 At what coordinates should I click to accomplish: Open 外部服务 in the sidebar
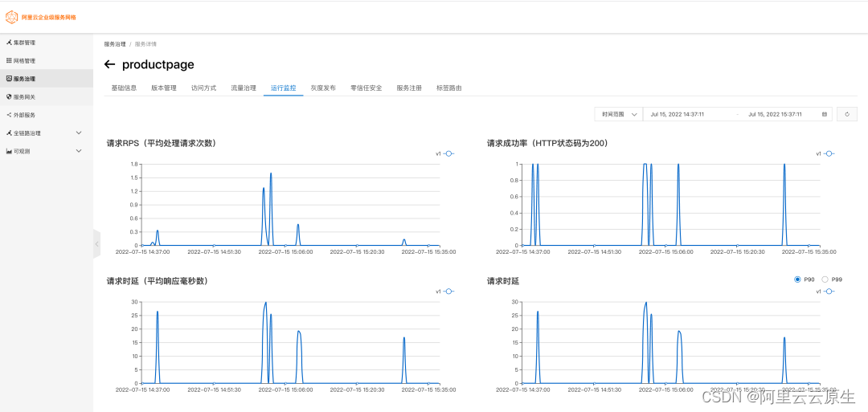47,115
